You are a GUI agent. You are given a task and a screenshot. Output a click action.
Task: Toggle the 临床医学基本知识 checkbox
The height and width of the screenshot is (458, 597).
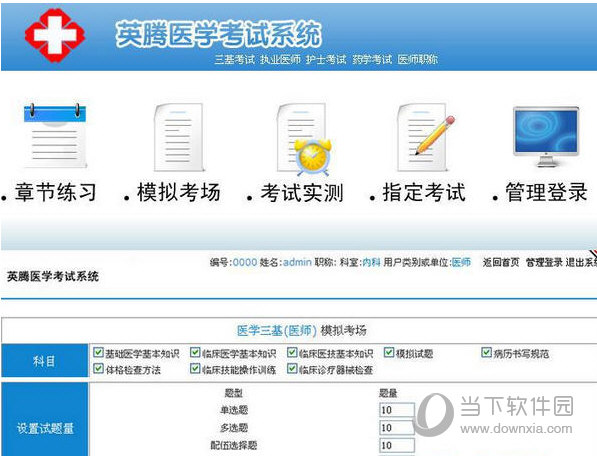[195, 352]
